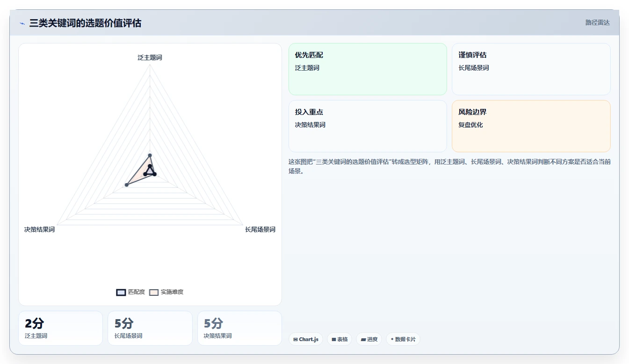Click 泛主题词 text in 优先匹配 card
The image size is (629, 364).
307,68
